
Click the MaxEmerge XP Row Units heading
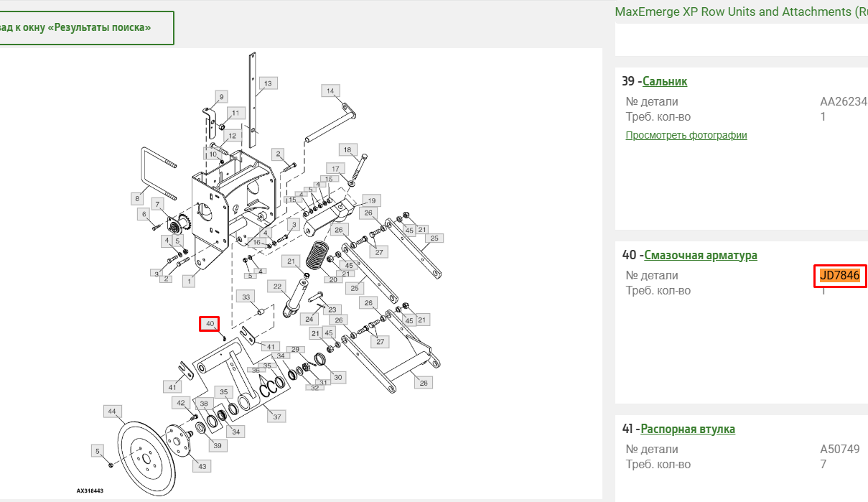click(x=742, y=11)
